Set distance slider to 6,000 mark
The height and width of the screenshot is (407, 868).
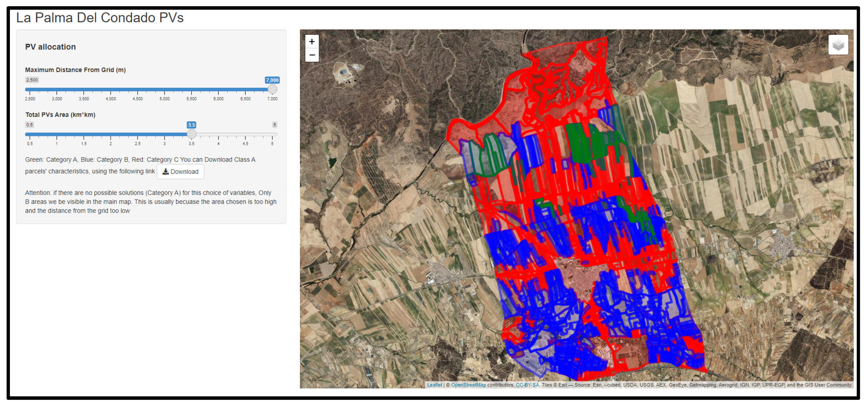click(218, 89)
